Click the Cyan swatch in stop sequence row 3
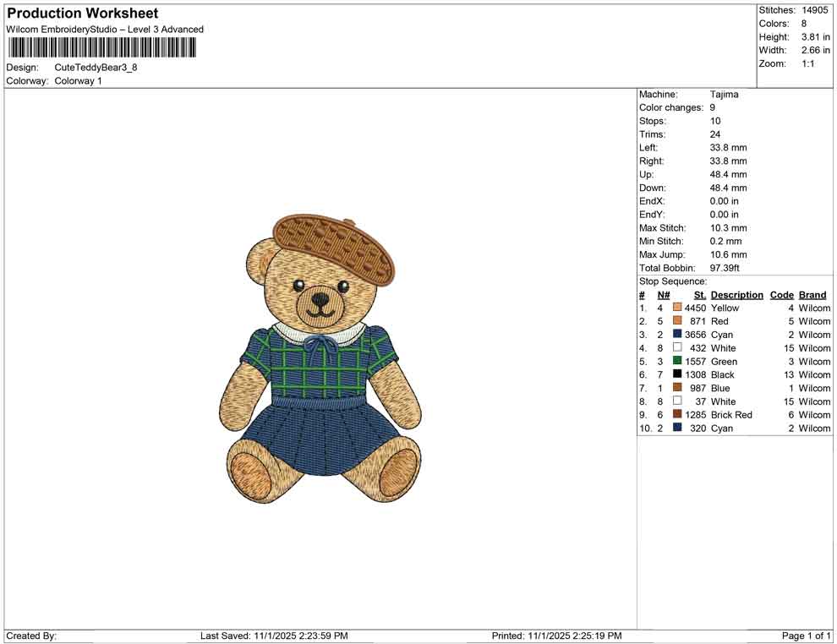This screenshot has height=644, width=837. tap(676, 335)
